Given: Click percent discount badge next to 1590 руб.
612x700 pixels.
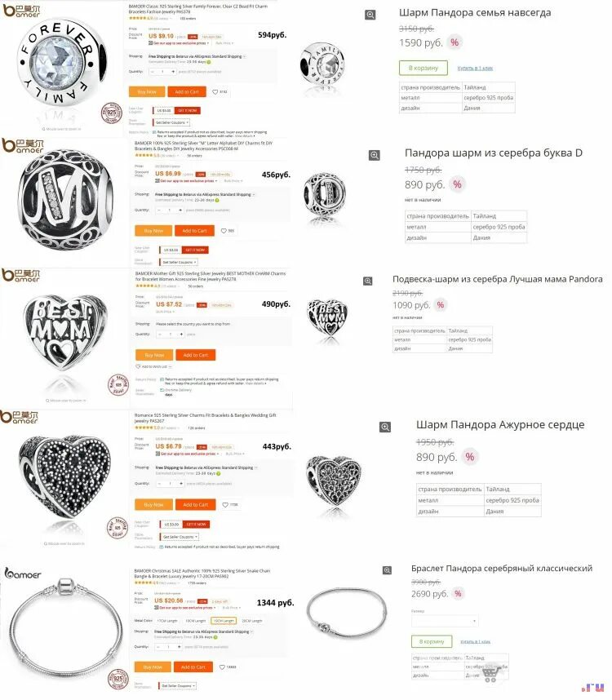Looking at the screenshot, I should coord(455,42).
